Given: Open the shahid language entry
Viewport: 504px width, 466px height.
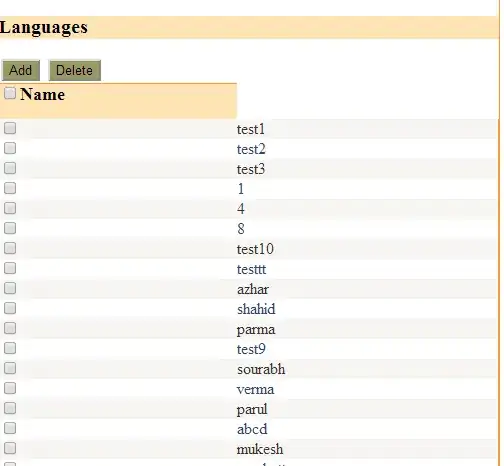Looking at the screenshot, I should (x=256, y=309).
